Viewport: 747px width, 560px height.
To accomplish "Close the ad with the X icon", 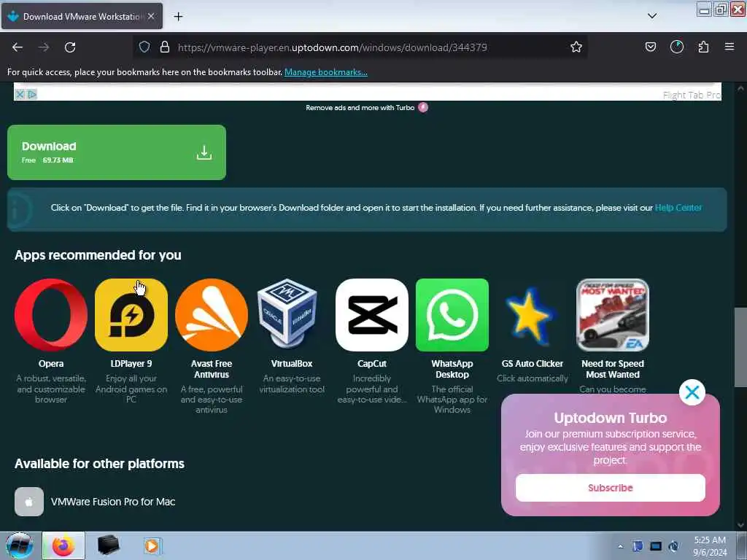I will click(x=20, y=94).
